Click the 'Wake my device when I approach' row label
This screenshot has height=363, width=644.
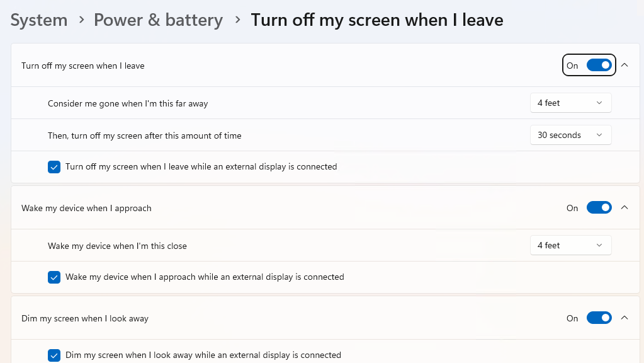86,208
